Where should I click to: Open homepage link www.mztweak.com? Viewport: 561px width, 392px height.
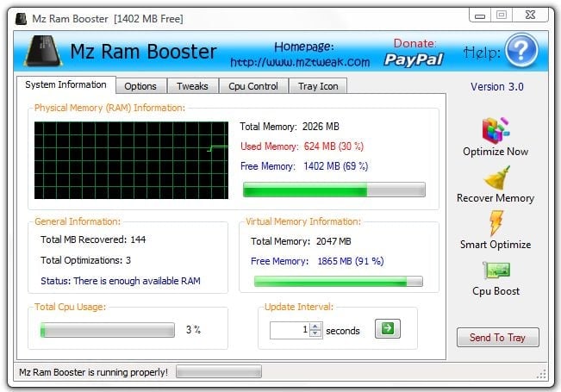point(300,62)
